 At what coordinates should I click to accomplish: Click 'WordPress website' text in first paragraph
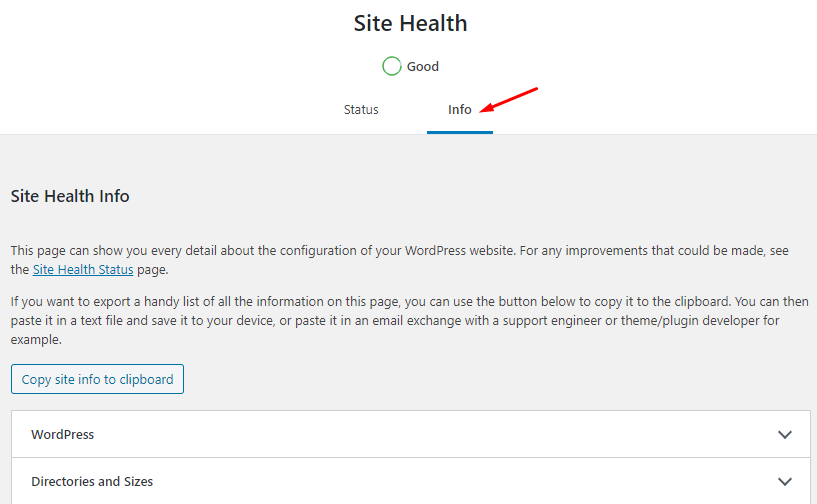tap(460, 251)
